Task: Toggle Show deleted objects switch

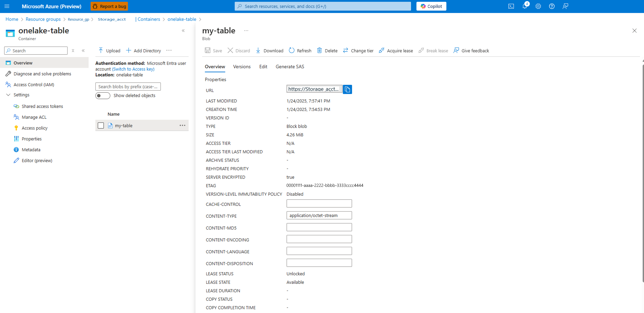Action: [103, 96]
